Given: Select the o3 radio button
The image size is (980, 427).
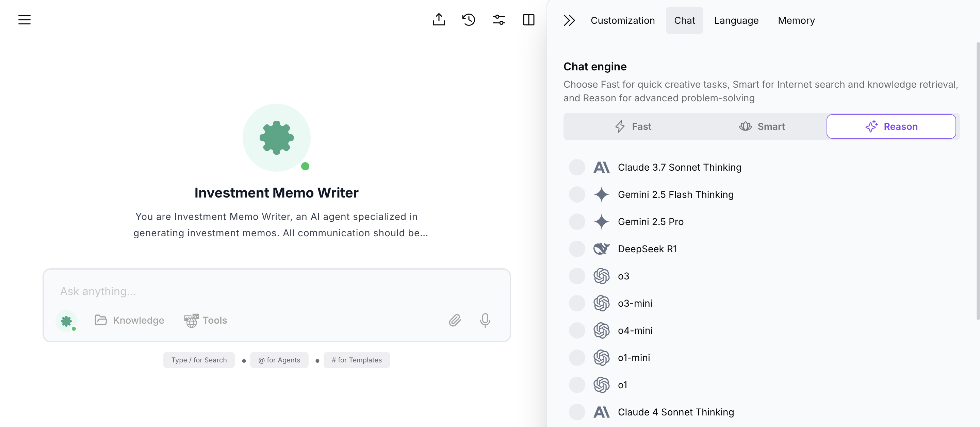Looking at the screenshot, I should point(577,276).
